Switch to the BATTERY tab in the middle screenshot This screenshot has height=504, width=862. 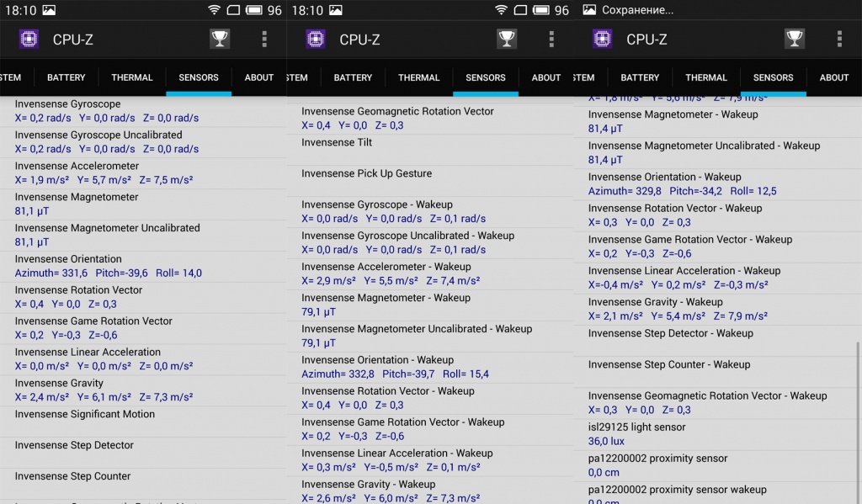(x=353, y=77)
